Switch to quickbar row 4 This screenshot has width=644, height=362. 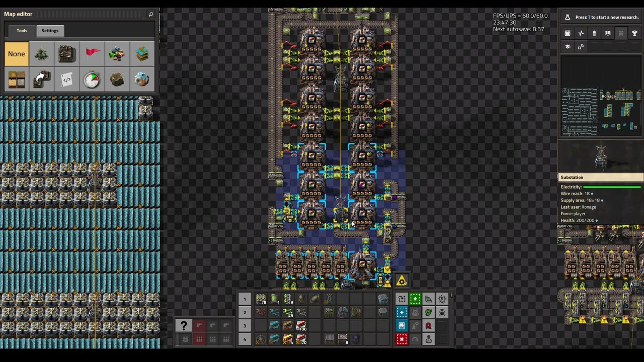[245, 339]
